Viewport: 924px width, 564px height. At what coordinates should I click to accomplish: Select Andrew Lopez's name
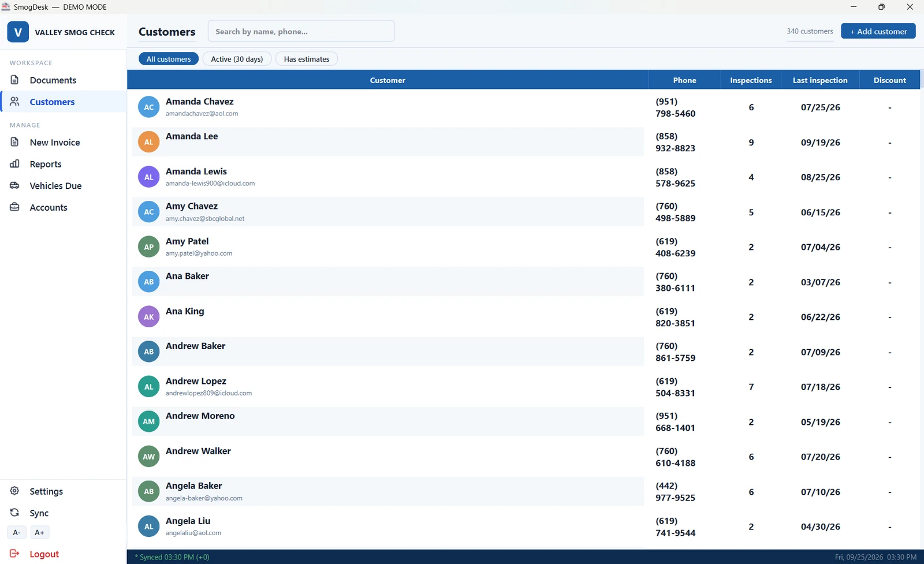196,381
